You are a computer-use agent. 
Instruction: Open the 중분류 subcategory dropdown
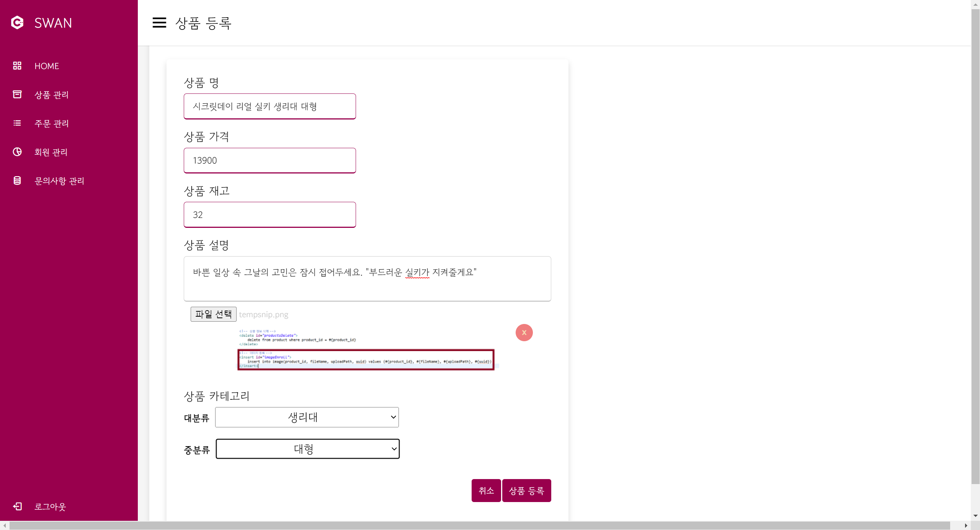click(x=307, y=449)
